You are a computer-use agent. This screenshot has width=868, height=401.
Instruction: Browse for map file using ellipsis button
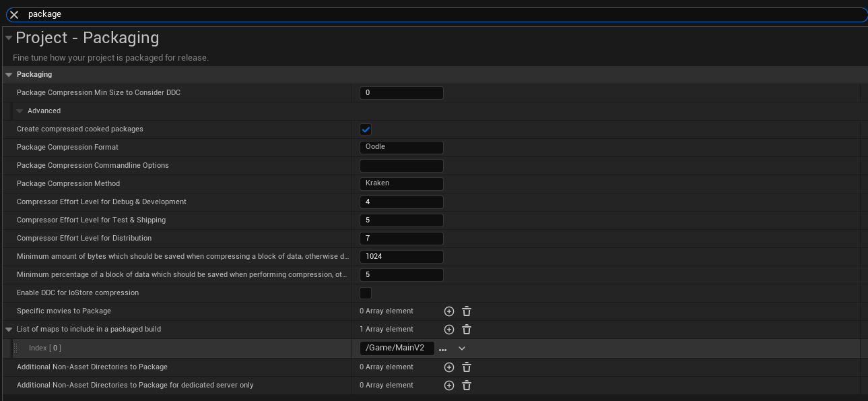[x=442, y=348]
